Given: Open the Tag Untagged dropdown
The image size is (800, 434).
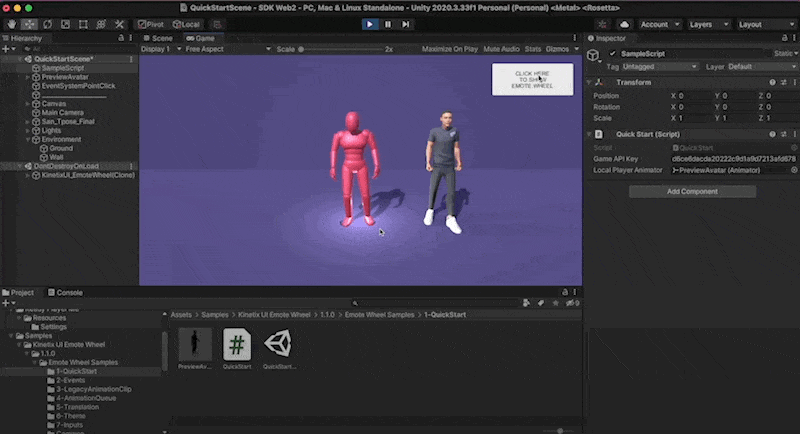Looking at the screenshot, I should pos(659,67).
